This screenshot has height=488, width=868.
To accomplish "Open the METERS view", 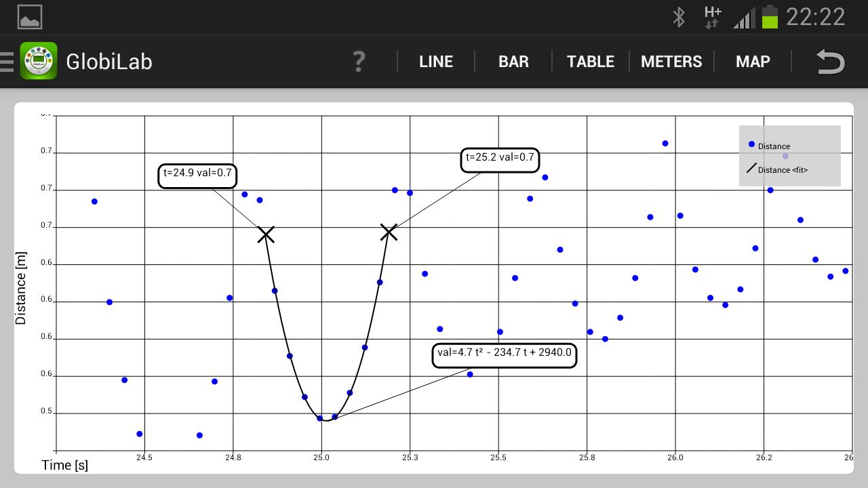I will coord(671,62).
